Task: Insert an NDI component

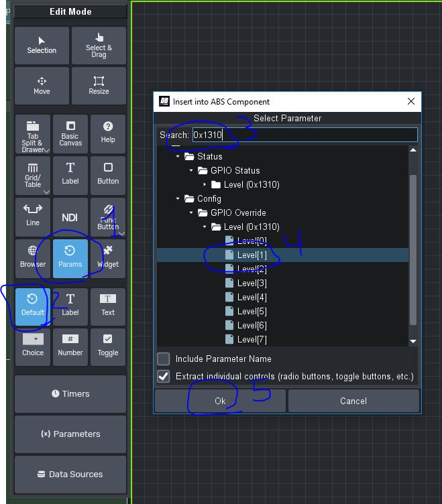Action: click(70, 217)
